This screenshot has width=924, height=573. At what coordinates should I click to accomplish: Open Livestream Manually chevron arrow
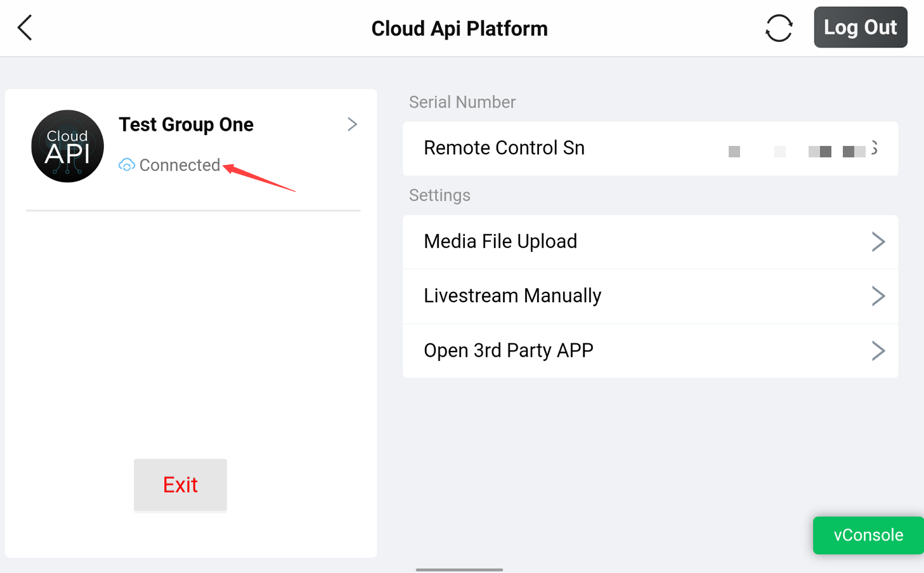click(878, 296)
